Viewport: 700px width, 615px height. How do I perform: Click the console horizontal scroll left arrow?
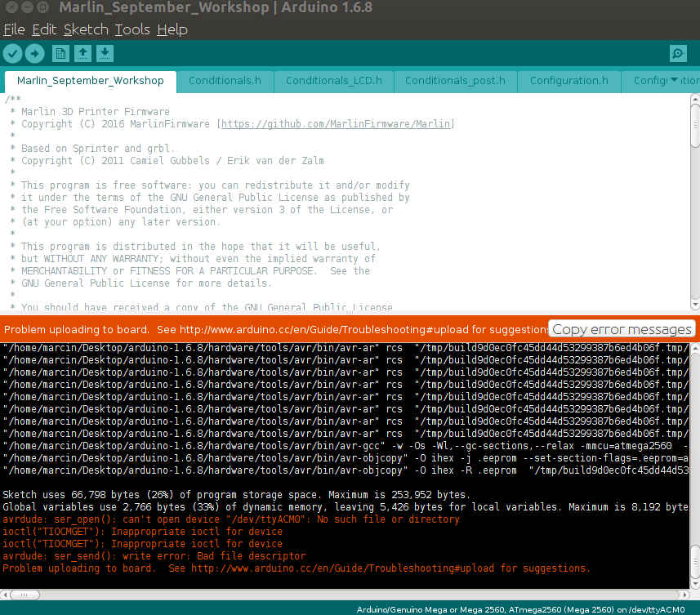[x=4, y=595]
